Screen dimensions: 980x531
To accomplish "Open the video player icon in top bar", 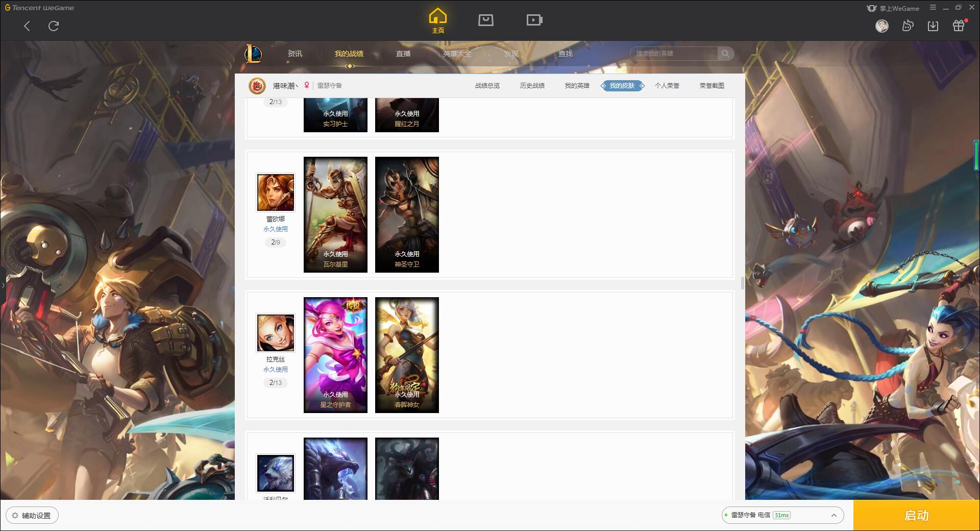I will pos(534,20).
